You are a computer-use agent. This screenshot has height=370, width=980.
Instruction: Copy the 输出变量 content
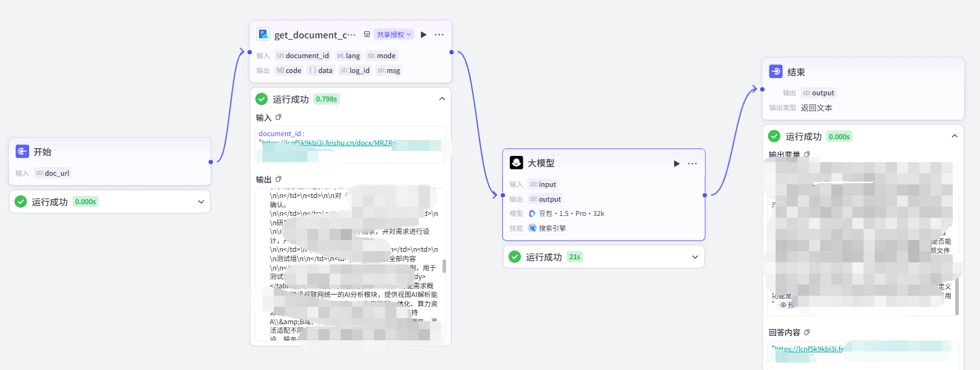coord(807,154)
